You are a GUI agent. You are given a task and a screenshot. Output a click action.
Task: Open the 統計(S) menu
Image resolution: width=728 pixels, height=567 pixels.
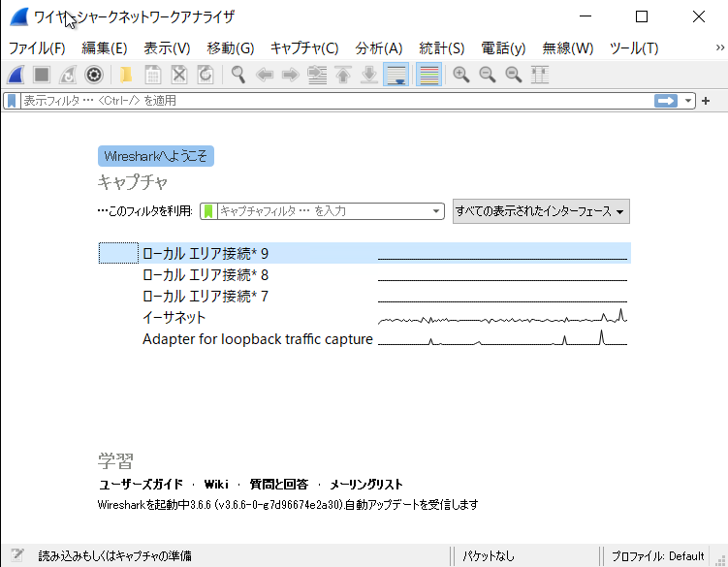click(x=441, y=47)
